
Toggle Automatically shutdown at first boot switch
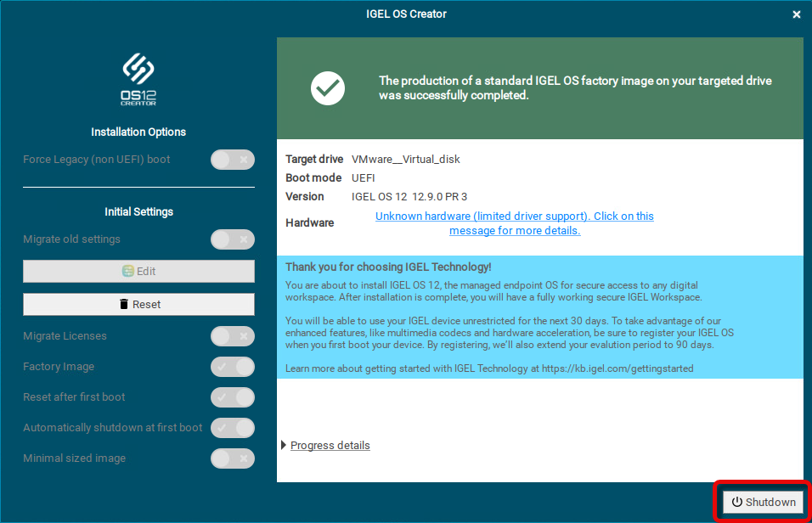233,428
